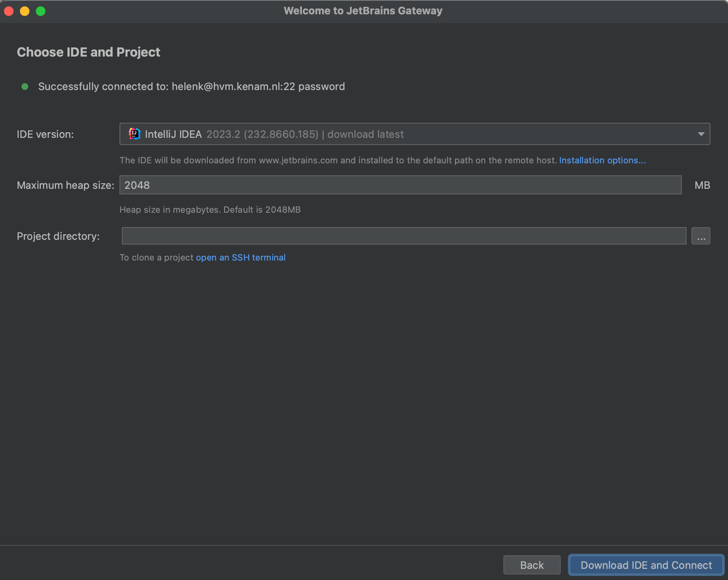728x580 pixels.
Task: Click the Choose IDE and Project heading
Action: tap(88, 52)
